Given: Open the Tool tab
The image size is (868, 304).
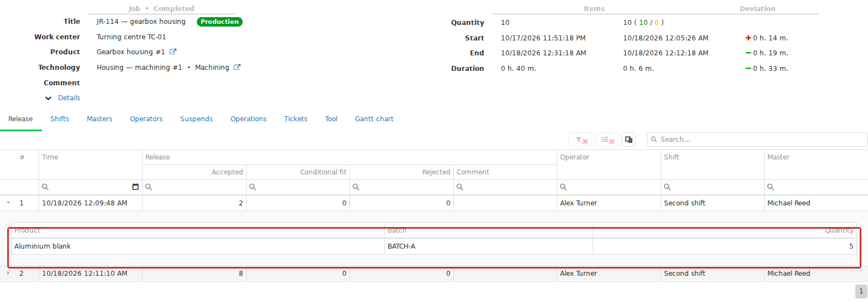Looking at the screenshot, I should tap(331, 119).
